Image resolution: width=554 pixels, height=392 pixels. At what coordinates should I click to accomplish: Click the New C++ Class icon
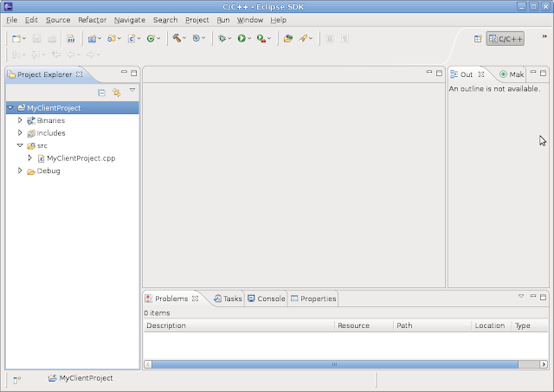[151, 38]
